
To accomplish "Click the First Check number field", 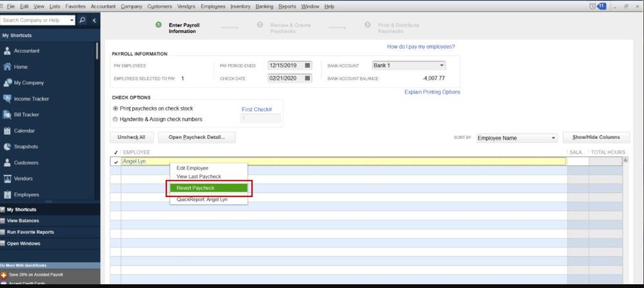I will click(x=260, y=118).
